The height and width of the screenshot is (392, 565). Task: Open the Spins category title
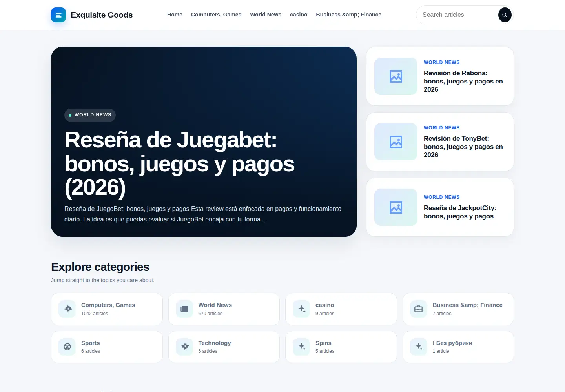coord(323,343)
